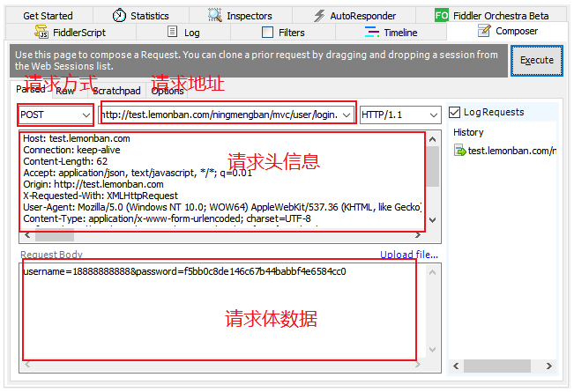Screen dimensions: 574x392
Task: Click the User-Agent Mozilla header line
Action: 222,207
